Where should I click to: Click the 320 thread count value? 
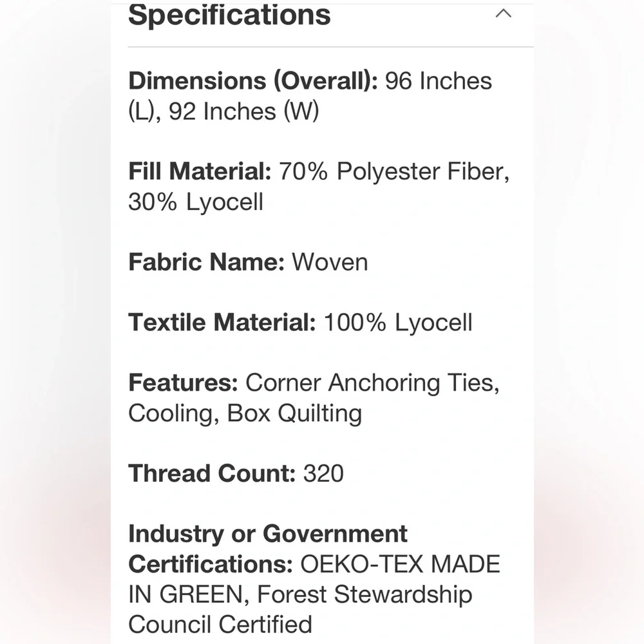click(x=323, y=473)
